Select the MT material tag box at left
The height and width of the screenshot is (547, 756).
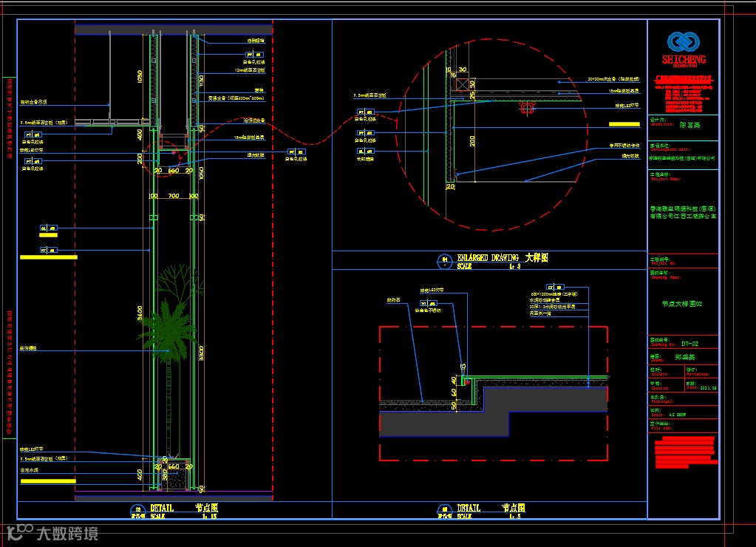coord(48,250)
